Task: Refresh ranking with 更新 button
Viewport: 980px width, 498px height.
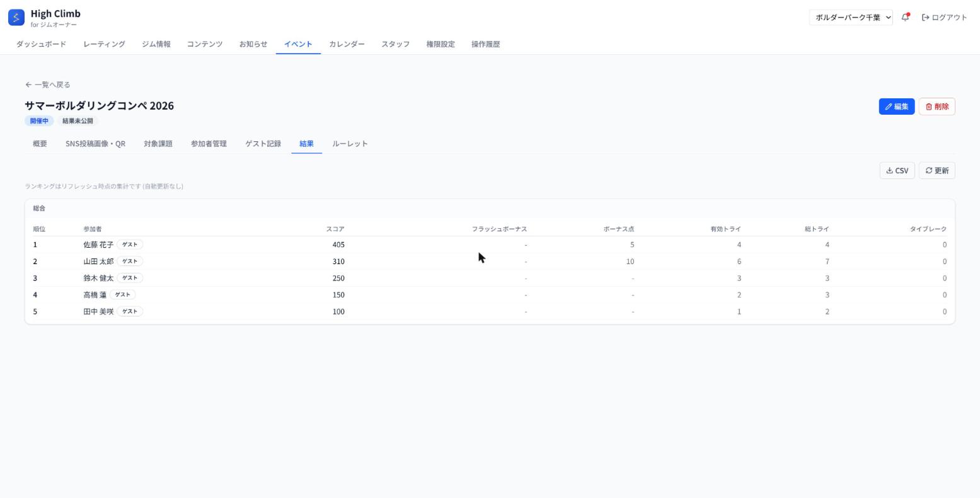Action: click(937, 171)
